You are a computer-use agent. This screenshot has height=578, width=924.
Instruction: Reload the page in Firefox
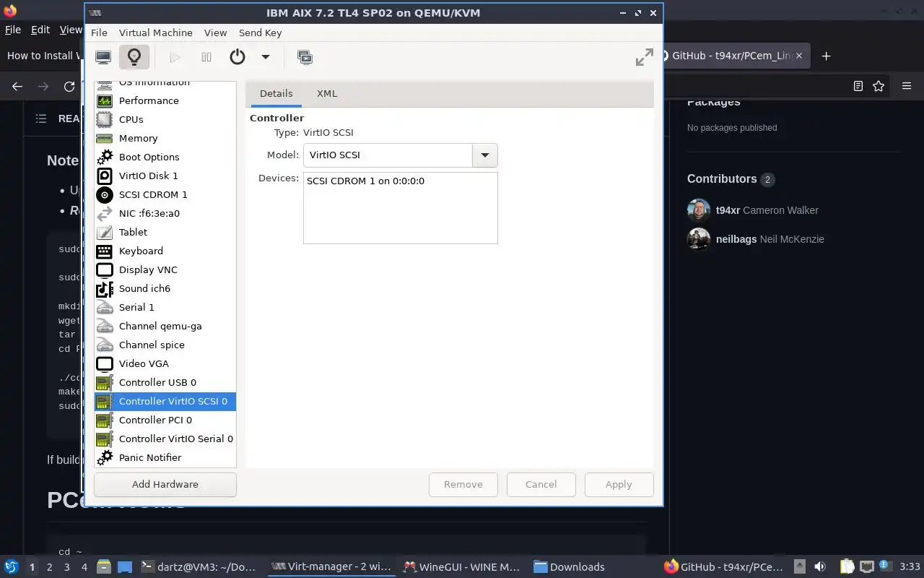pos(69,86)
